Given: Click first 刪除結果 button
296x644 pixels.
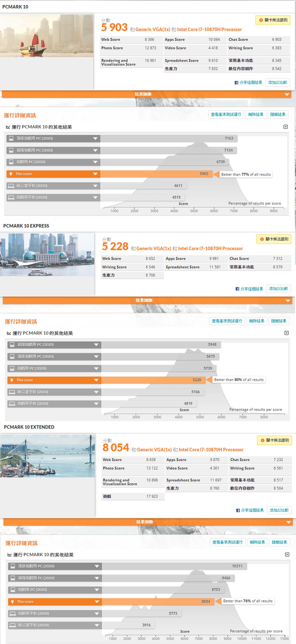Looking at the screenshot, I should click(256, 115).
